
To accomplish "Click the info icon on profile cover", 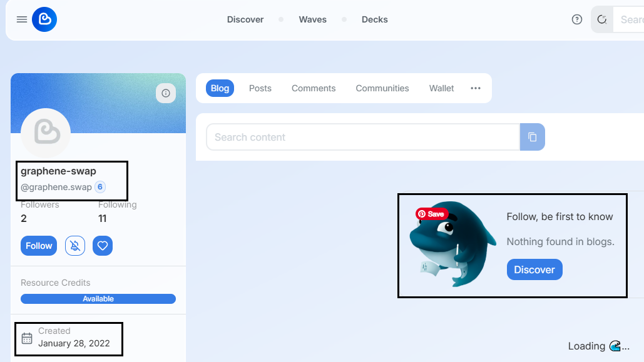I will click(166, 93).
